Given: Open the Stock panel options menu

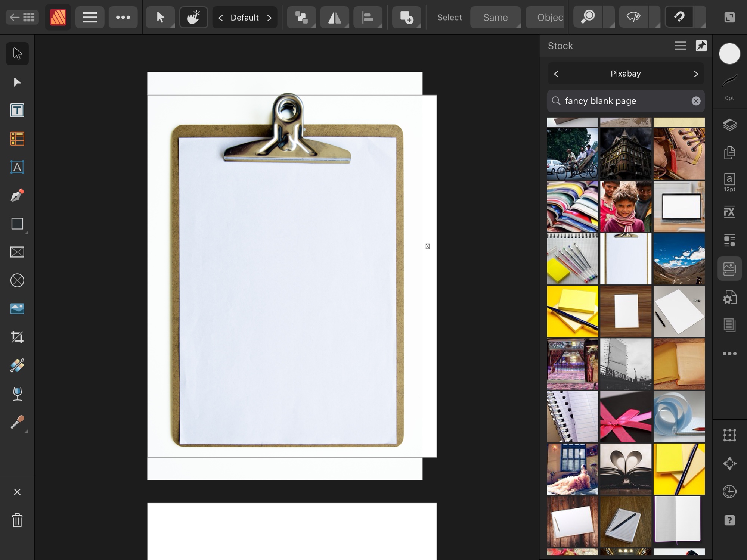Looking at the screenshot, I should 681,46.
